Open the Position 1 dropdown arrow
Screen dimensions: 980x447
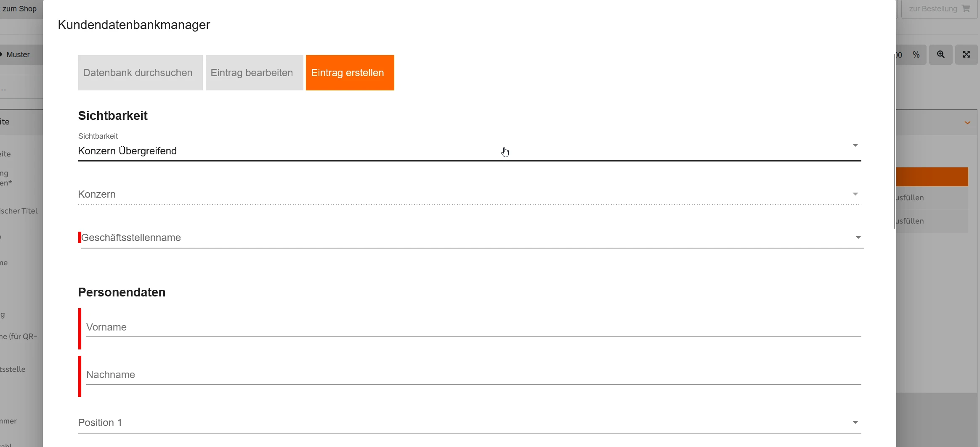point(855,423)
